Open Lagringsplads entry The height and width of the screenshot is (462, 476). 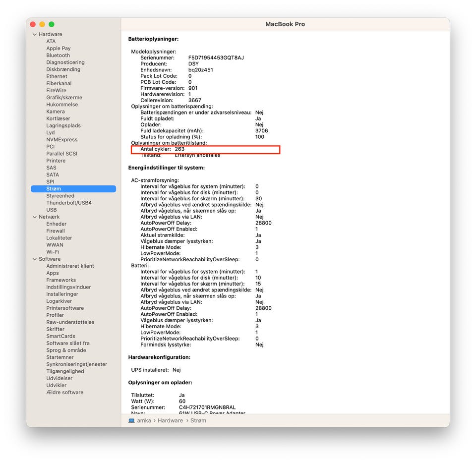[x=63, y=125]
